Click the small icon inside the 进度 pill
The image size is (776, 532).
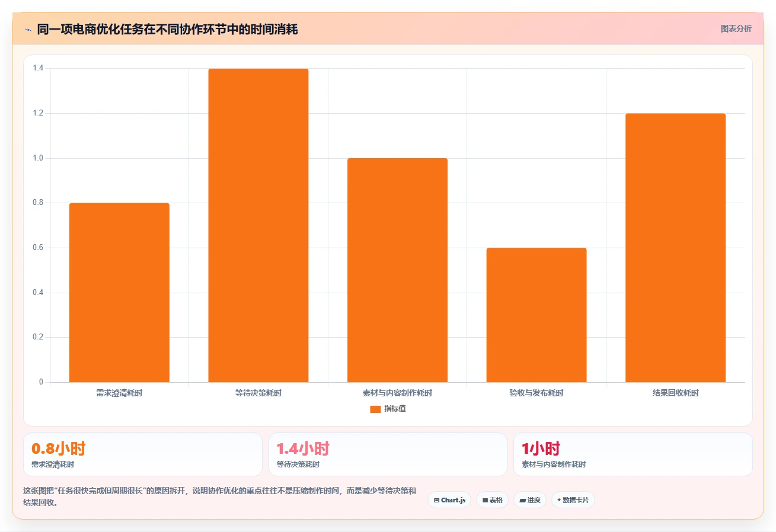coord(522,501)
